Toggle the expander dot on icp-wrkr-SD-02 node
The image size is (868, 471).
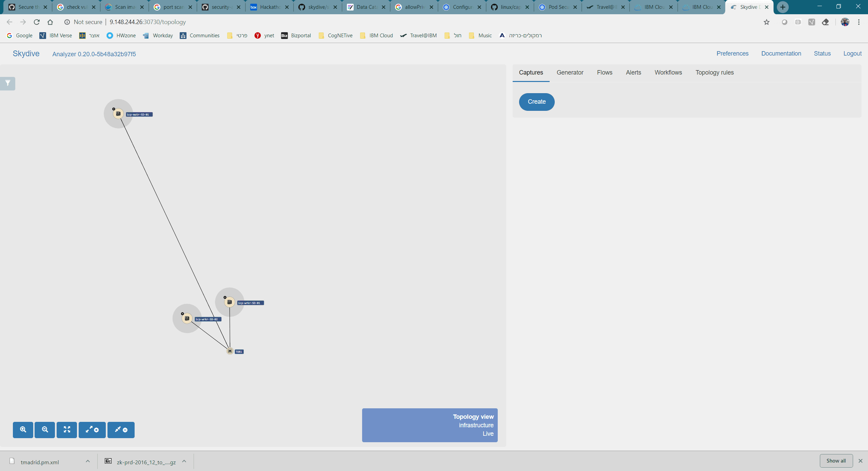click(x=182, y=313)
